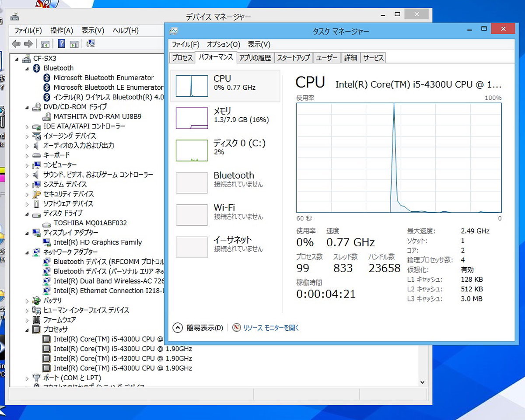The height and width of the screenshot is (420, 525).
Task: Open Task Manager's ファイル(F) menu
Action: [x=185, y=45]
